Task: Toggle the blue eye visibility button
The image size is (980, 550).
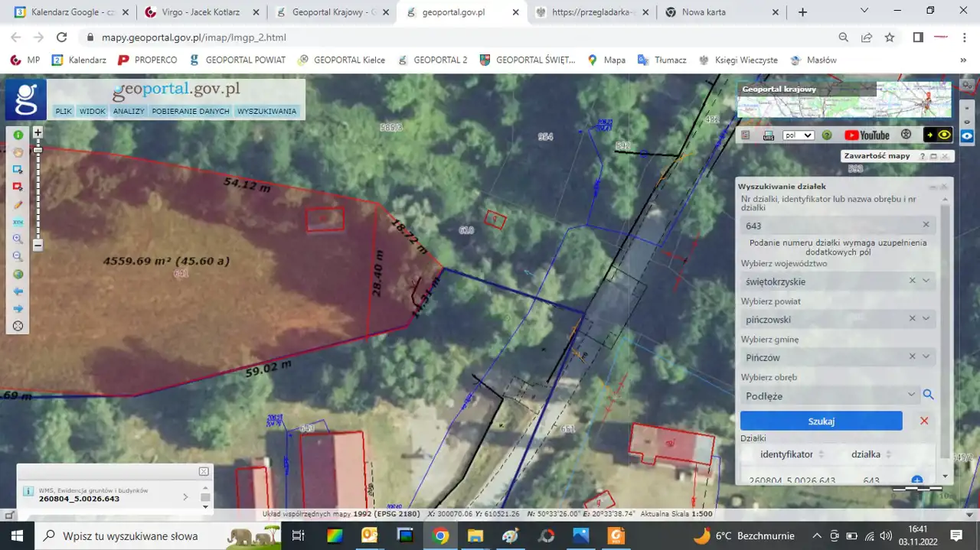Action: click(x=967, y=135)
